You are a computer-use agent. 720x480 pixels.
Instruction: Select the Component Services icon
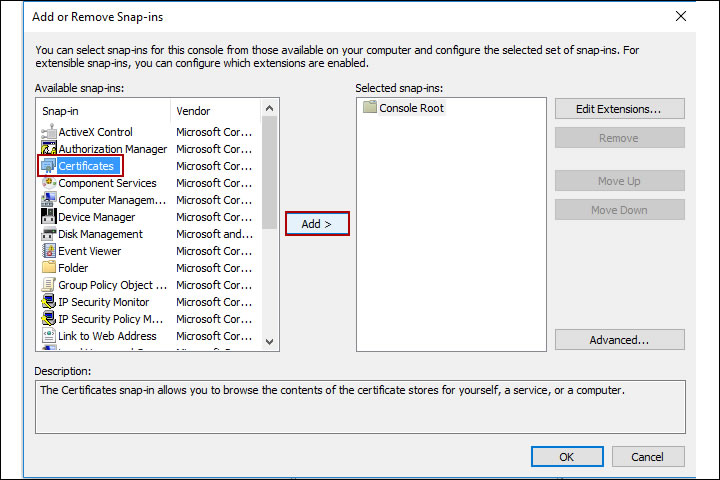48,183
